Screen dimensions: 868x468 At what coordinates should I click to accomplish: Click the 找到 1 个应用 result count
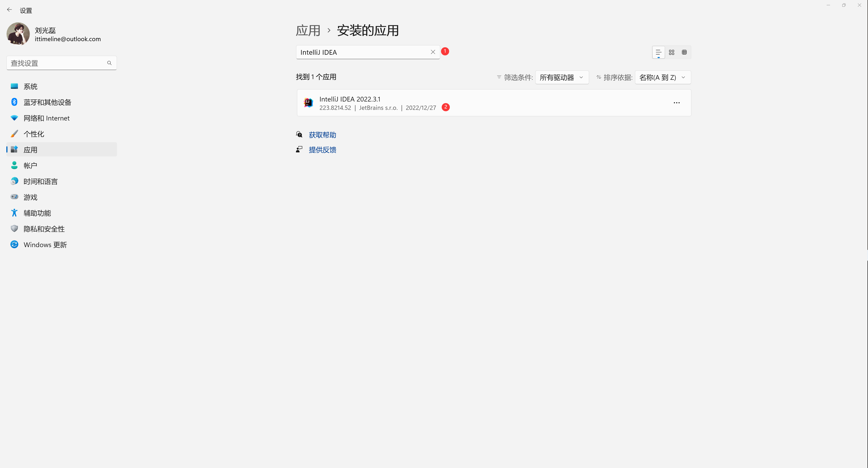tap(316, 77)
